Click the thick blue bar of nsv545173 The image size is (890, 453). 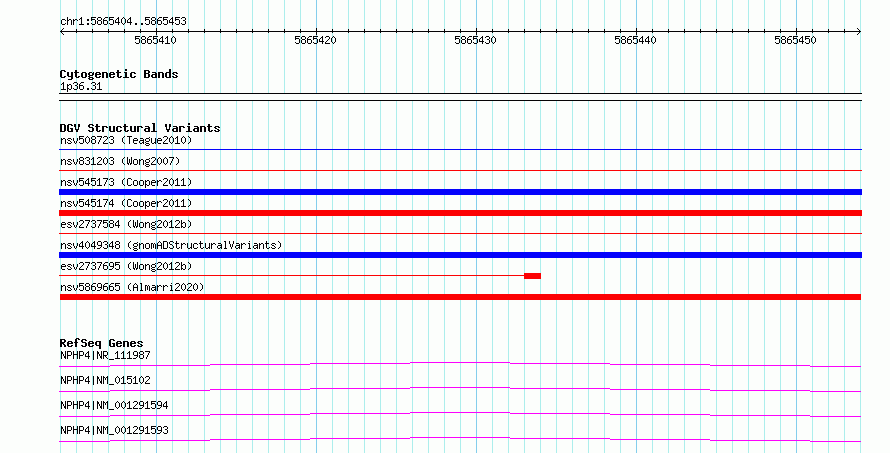click(460, 192)
